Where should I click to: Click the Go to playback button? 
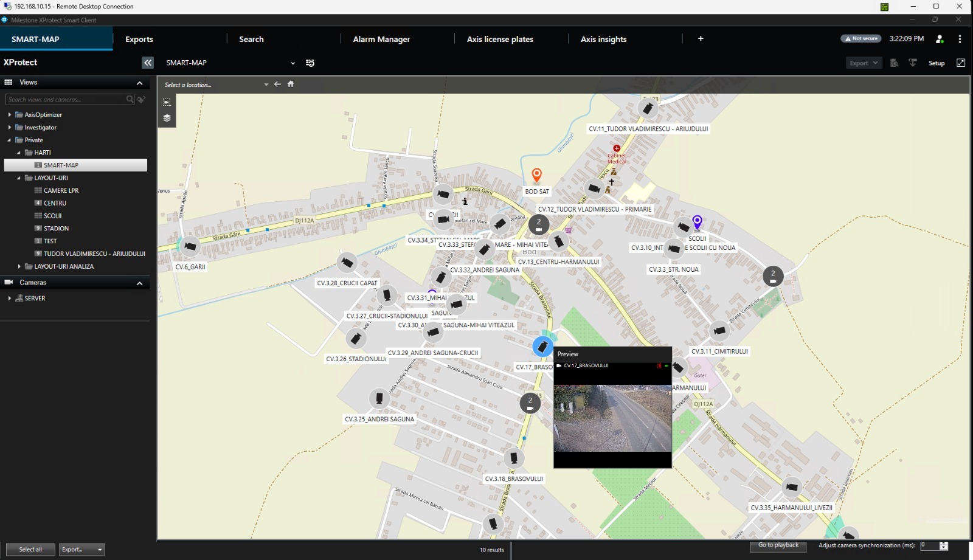(x=778, y=545)
